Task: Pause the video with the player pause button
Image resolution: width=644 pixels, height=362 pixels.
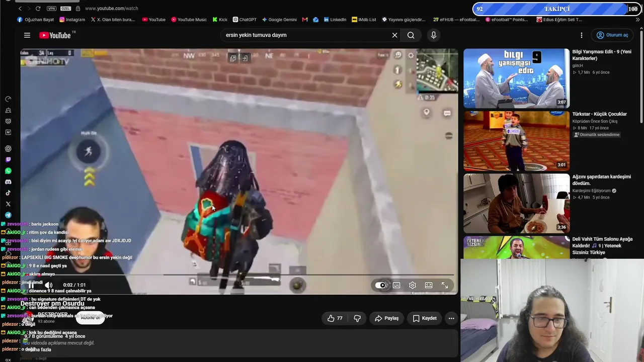Action: coord(31,285)
